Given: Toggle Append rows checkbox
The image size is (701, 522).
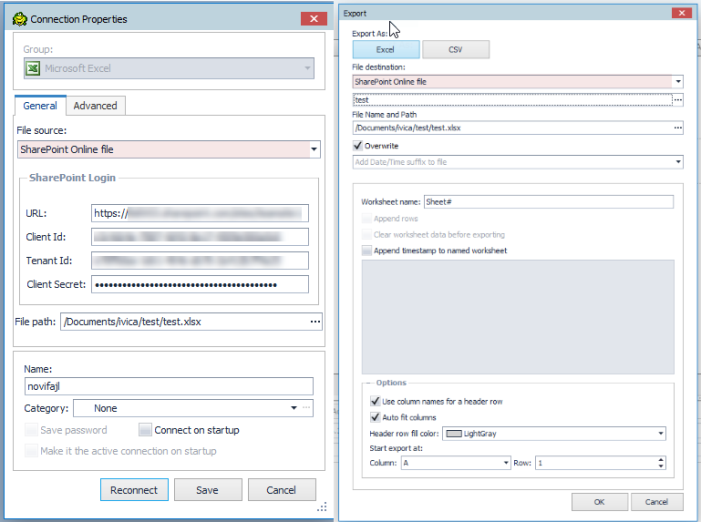Looking at the screenshot, I should click(367, 219).
